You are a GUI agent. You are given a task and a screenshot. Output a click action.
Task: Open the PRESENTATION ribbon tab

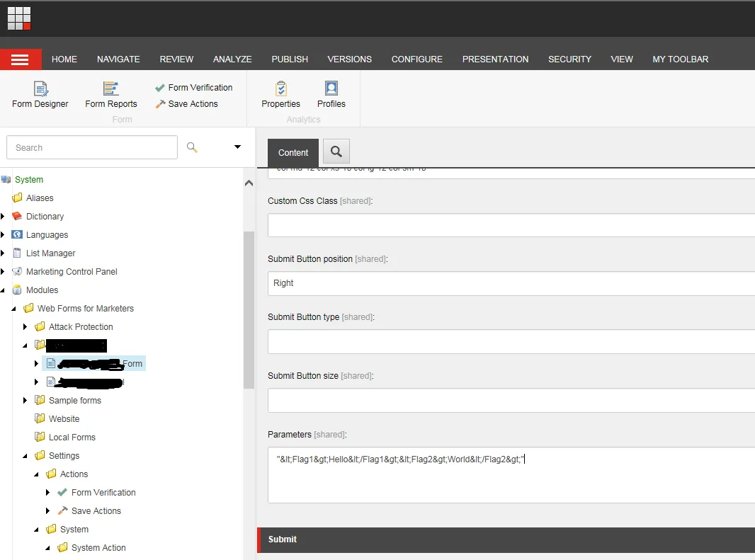click(496, 59)
